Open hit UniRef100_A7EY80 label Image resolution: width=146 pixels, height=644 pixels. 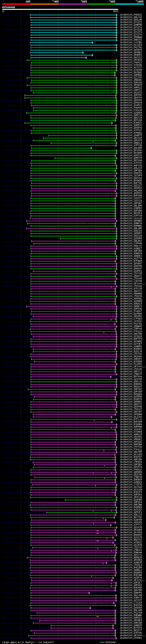[131, 633]
